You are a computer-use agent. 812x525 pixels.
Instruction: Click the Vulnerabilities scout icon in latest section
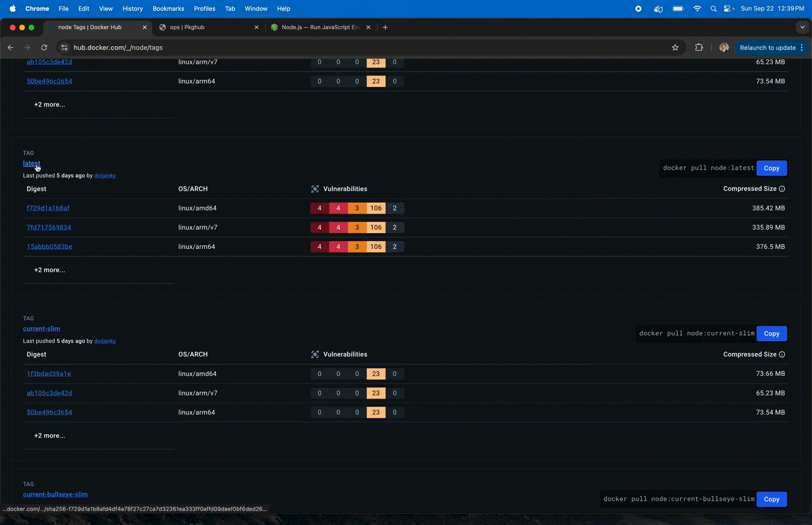(x=315, y=189)
